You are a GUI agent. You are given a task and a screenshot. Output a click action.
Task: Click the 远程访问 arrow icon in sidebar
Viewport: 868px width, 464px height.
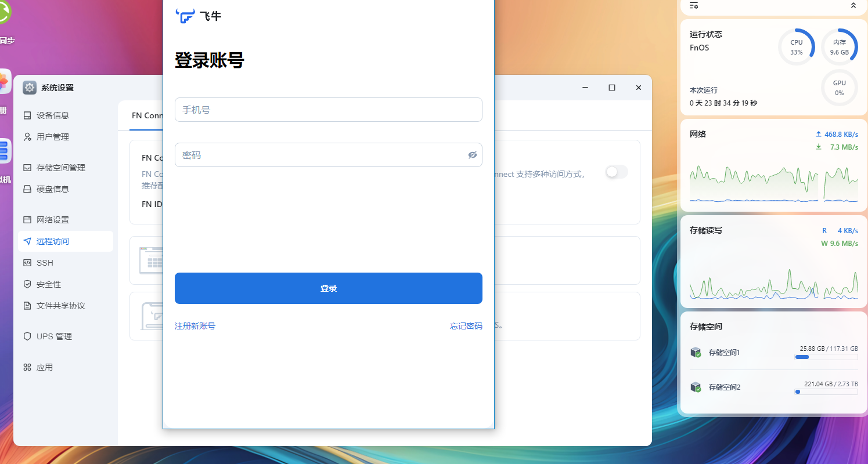point(27,241)
